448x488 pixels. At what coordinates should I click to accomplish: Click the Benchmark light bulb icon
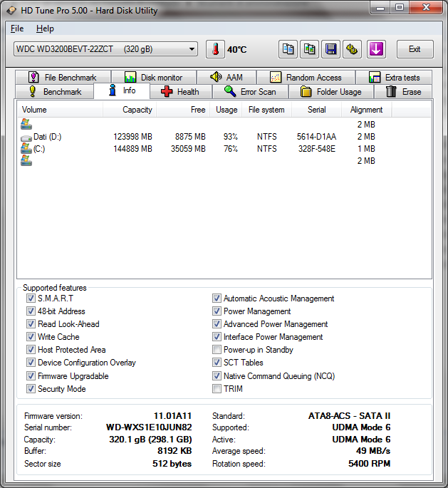click(32, 91)
